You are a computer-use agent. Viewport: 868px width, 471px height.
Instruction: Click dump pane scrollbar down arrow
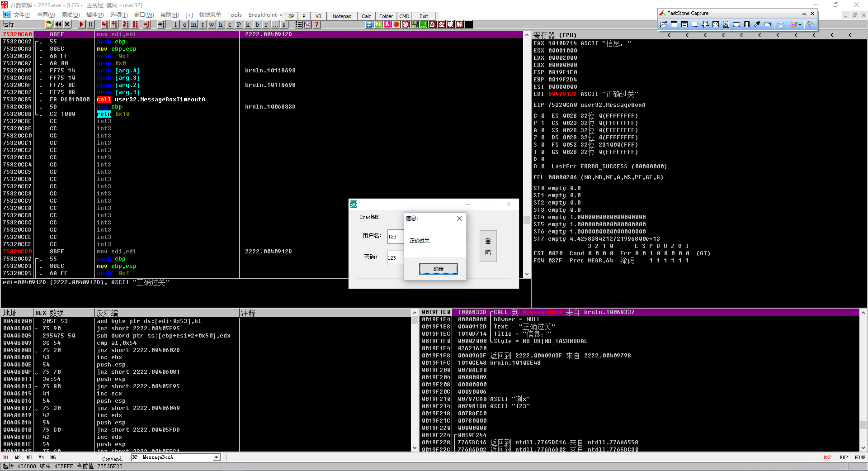(x=415, y=448)
